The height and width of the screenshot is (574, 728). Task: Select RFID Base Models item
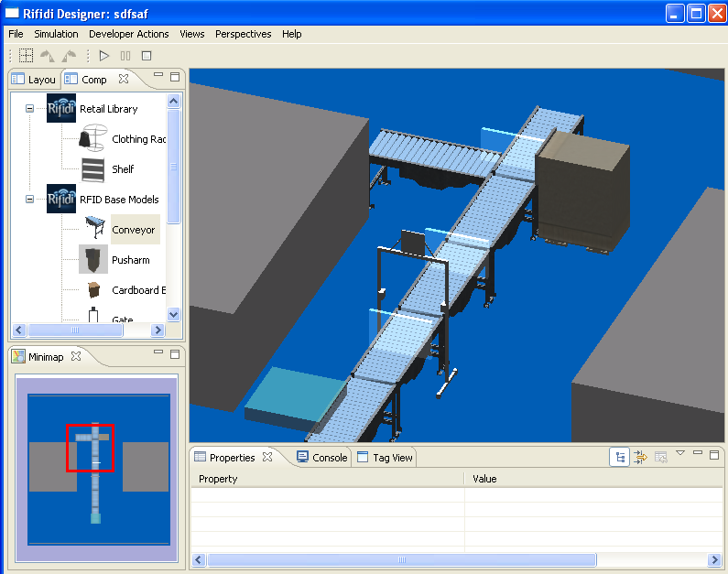click(119, 200)
